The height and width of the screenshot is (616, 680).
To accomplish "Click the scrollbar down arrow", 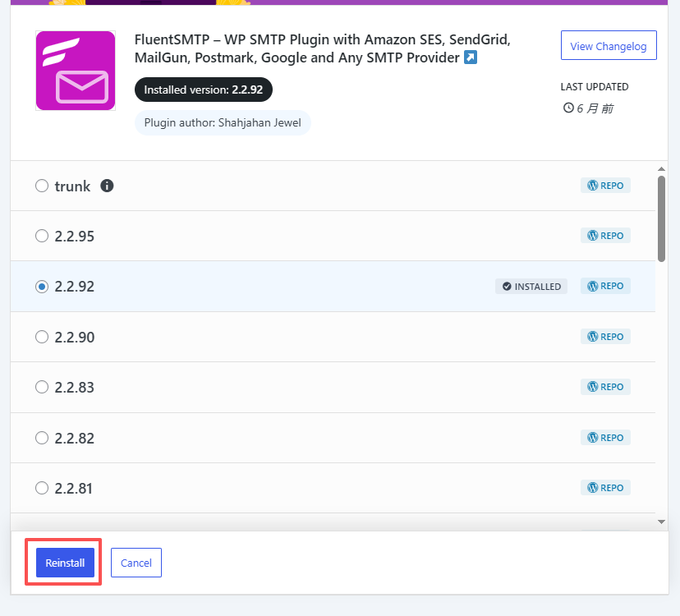I will [x=661, y=522].
